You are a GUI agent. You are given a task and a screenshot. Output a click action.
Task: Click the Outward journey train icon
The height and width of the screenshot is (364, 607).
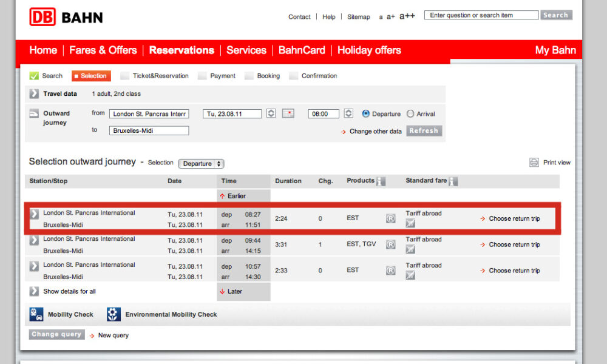pos(34,113)
